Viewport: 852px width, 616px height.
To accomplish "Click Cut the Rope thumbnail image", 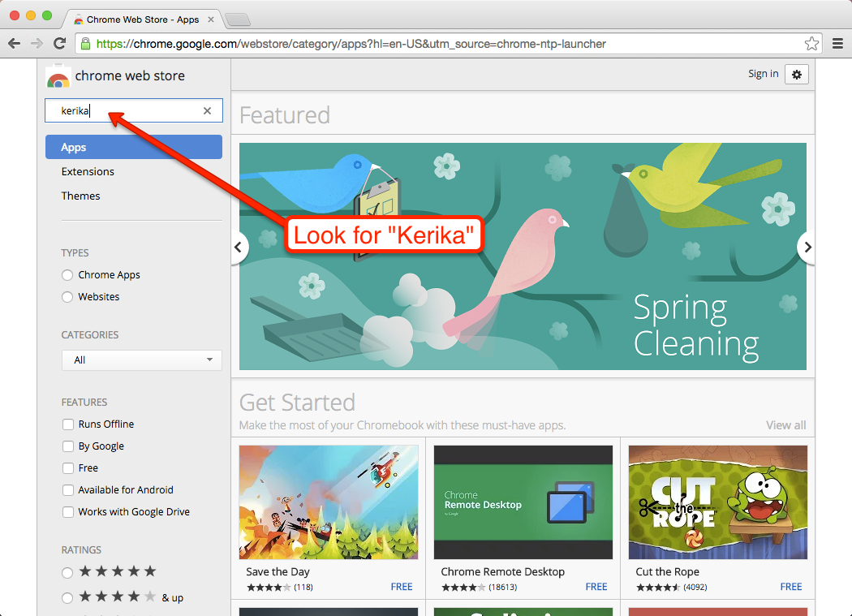I will [718, 502].
